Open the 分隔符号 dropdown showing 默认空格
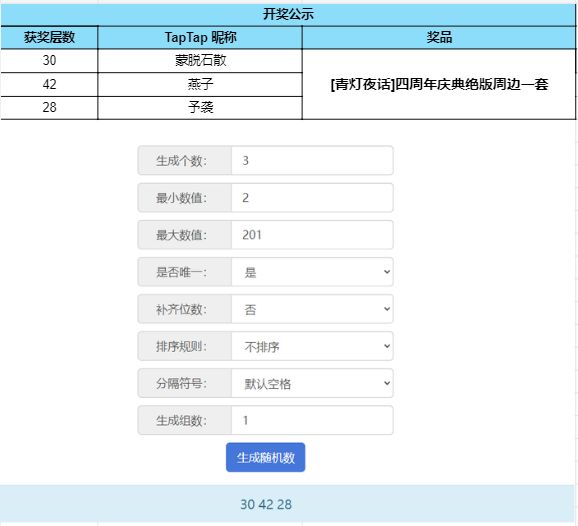 point(312,383)
